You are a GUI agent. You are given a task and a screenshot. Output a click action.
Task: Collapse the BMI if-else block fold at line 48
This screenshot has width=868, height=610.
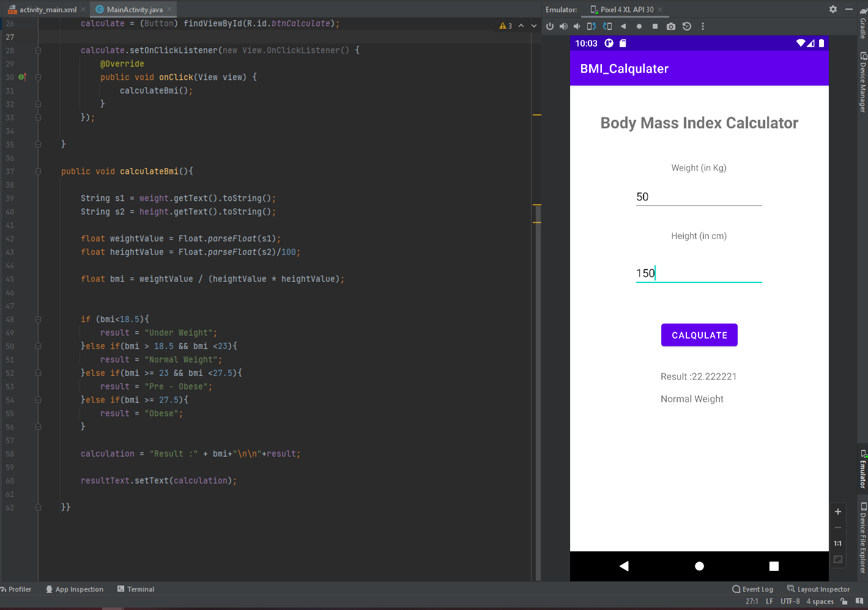point(38,319)
